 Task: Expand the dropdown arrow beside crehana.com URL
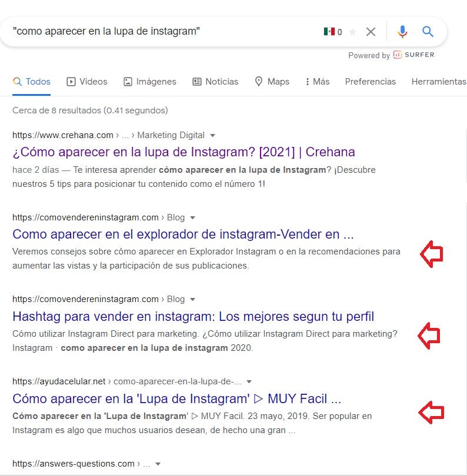[x=213, y=135]
